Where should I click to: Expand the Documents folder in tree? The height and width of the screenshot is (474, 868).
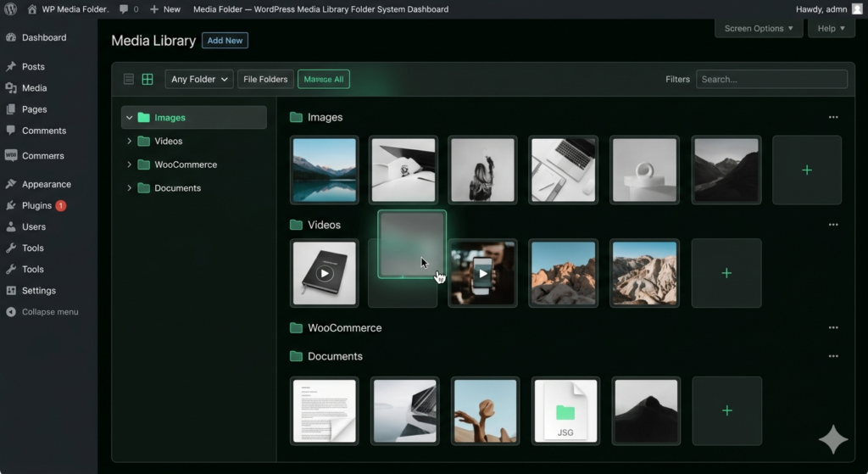(129, 188)
